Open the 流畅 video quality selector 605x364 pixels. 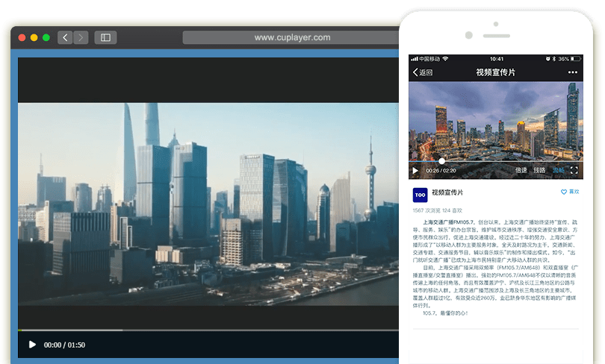click(x=557, y=171)
